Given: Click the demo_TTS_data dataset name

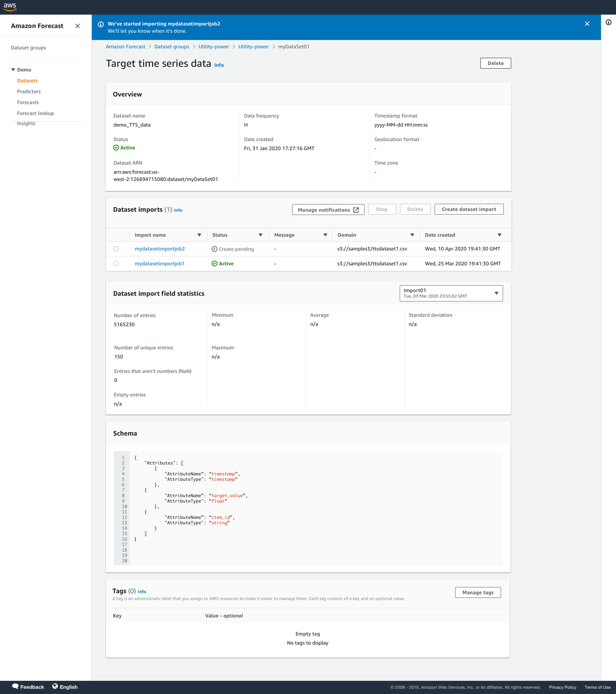Looking at the screenshot, I should [132, 125].
